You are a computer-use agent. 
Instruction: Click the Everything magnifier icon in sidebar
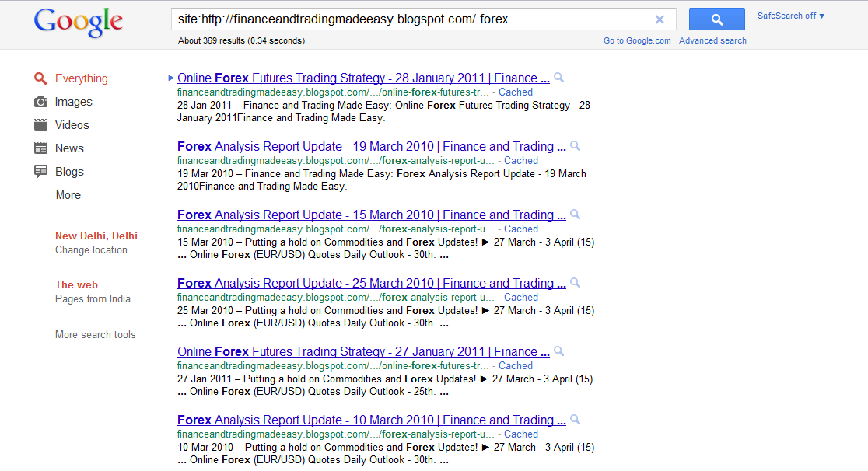tap(40, 78)
